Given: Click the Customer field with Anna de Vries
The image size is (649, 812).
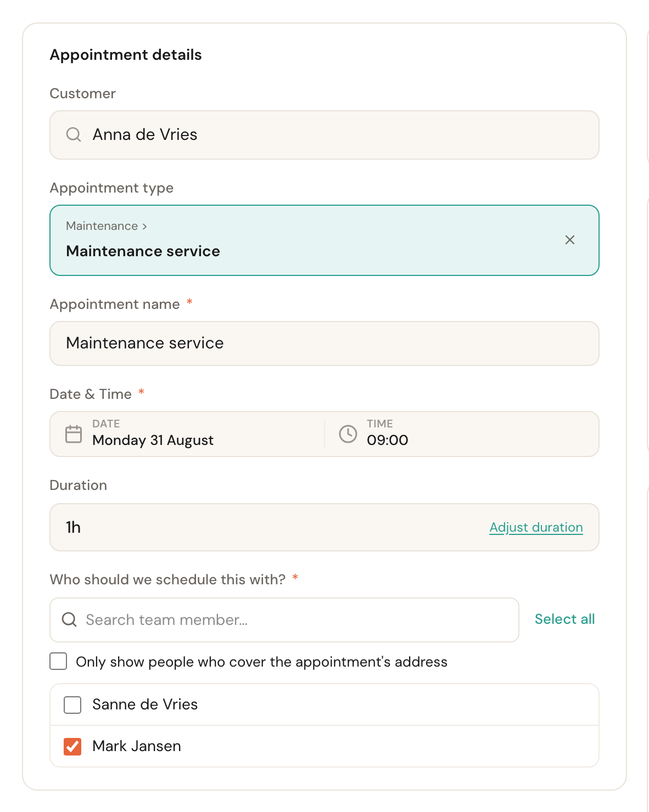Looking at the screenshot, I should coord(324,135).
